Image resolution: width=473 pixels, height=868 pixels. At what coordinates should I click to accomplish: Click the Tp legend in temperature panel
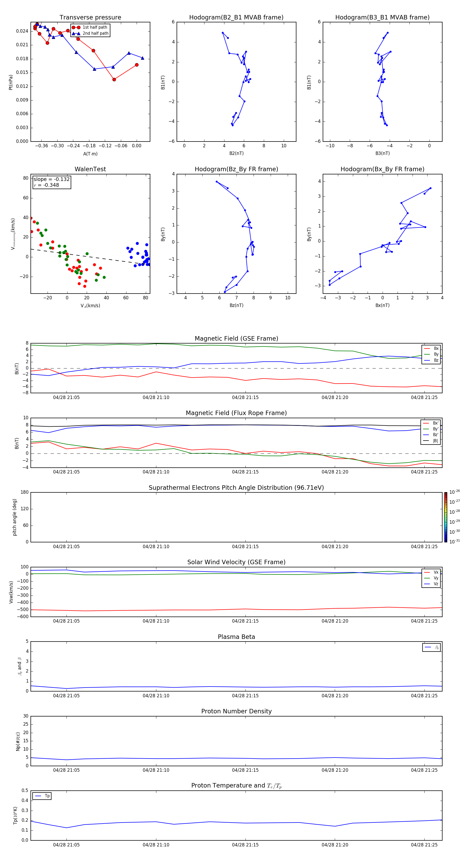(x=42, y=796)
